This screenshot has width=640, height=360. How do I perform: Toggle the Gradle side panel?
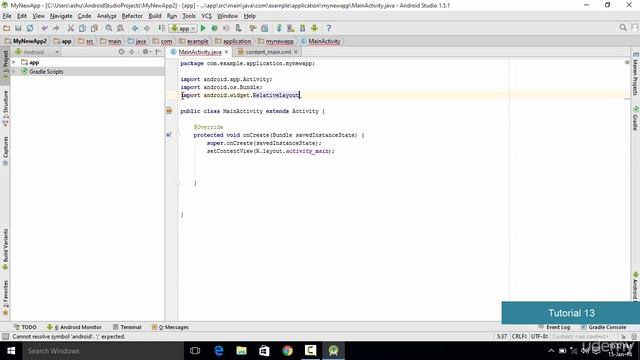point(635,118)
